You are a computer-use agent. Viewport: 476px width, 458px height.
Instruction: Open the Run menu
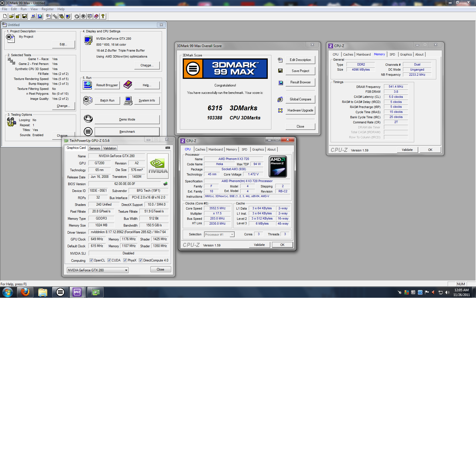[24, 9]
